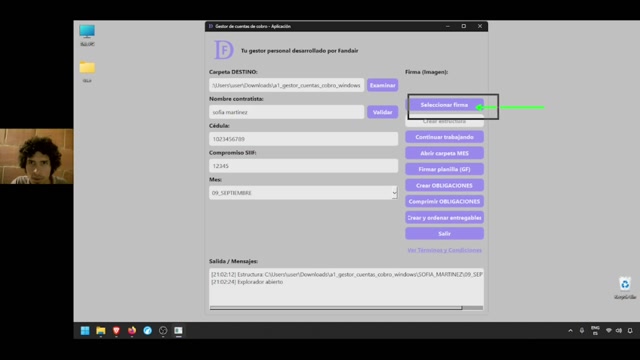Screen dimensions: 640x360
Task: Open the ENG language switcher
Action: [595, 331]
